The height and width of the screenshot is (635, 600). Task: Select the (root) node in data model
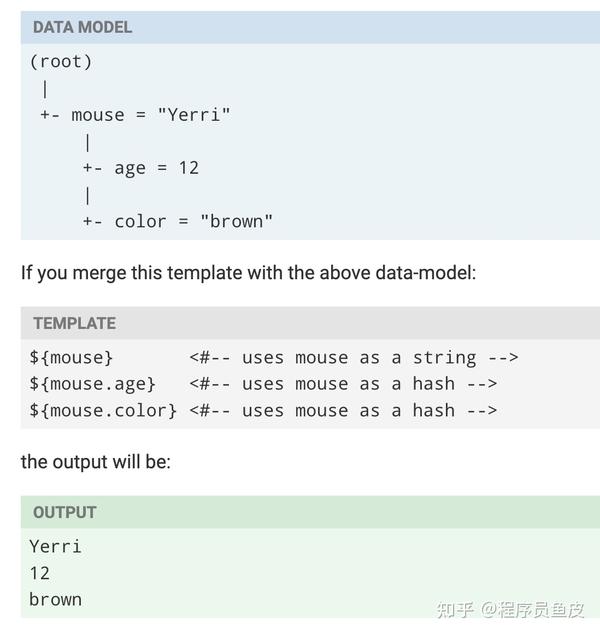[60, 62]
